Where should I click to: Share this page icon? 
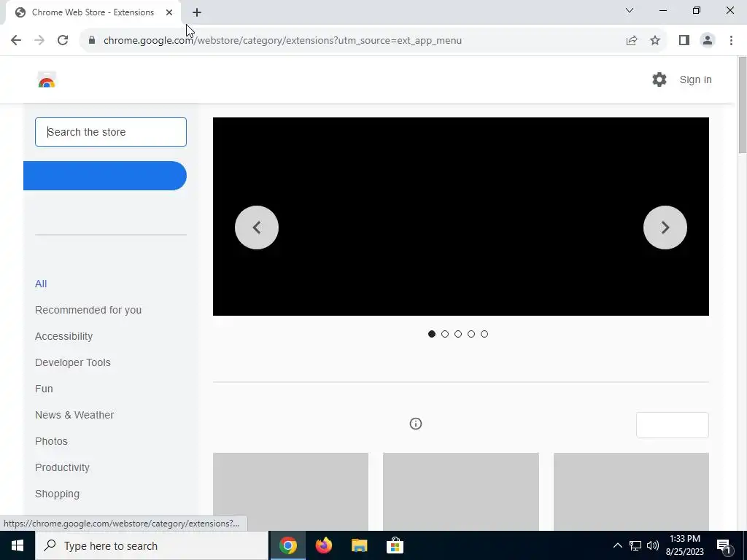[x=632, y=41]
